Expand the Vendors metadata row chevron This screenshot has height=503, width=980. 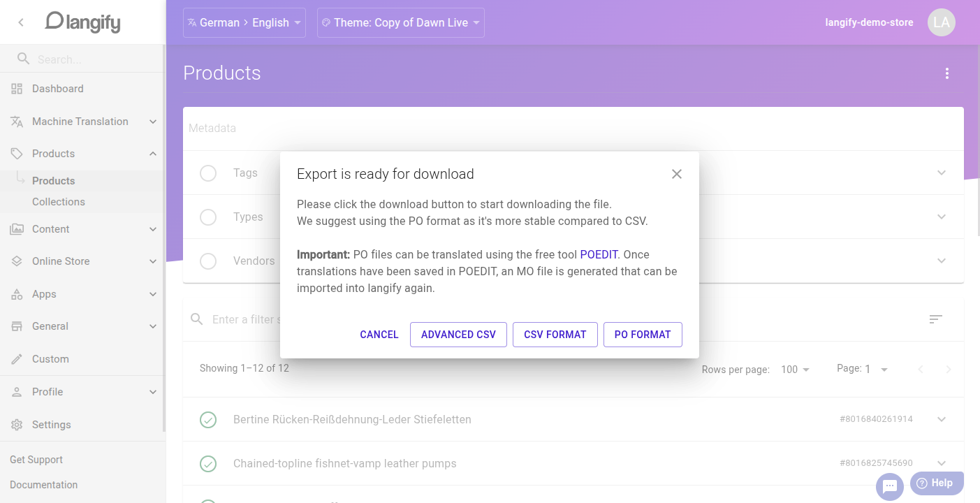(x=942, y=261)
